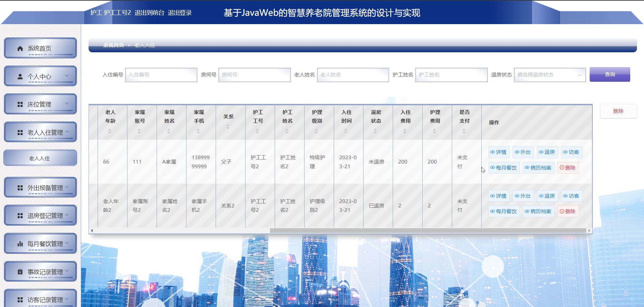The image size is (644, 307).
Task: Sort the 入住时间 column using its arrows
Action: tap(346, 131)
